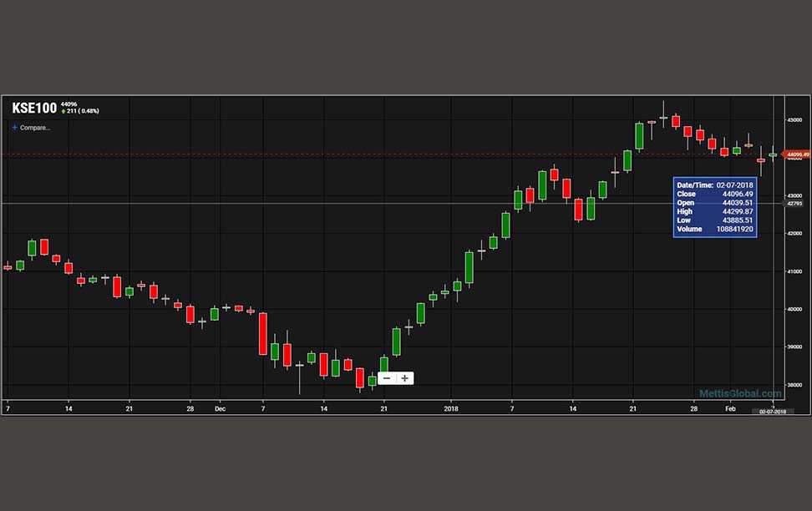
Task: Click the 40000 price axis label
Action: point(794,309)
